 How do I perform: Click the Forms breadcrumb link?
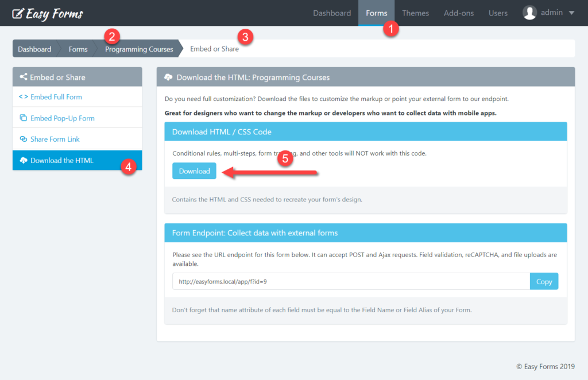click(78, 49)
